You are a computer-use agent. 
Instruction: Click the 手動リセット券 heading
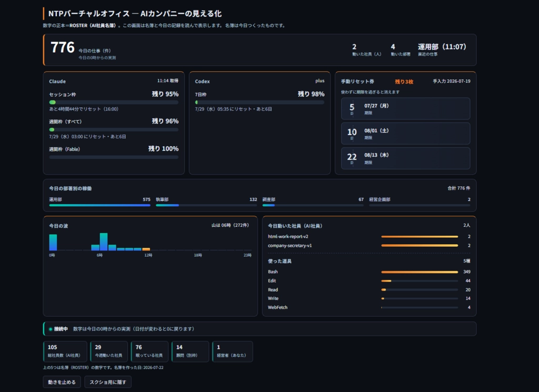(x=357, y=82)
